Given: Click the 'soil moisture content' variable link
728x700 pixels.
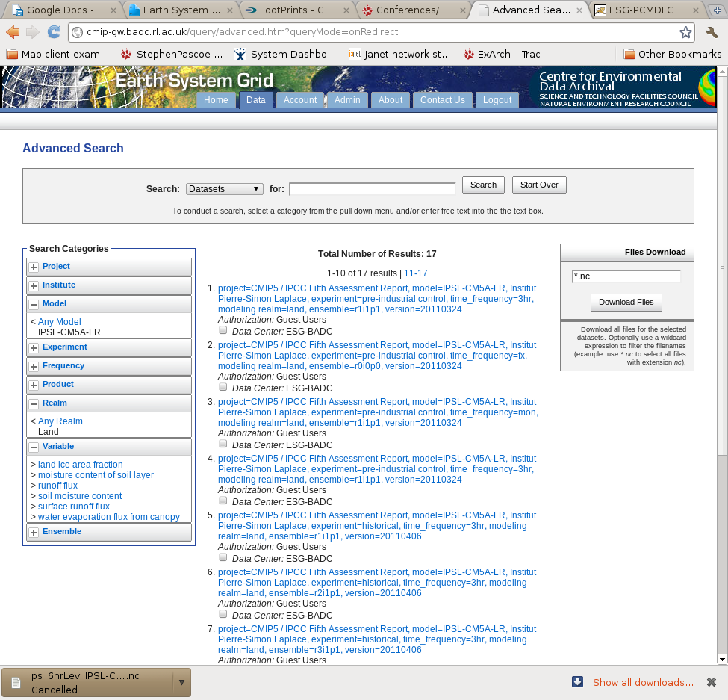Looking at the screenshot, I should (80, 496).
